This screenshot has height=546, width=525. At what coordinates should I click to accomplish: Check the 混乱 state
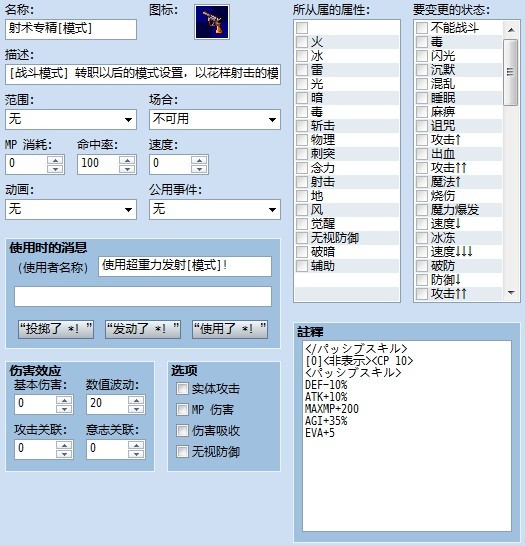(x=422, y=84)
